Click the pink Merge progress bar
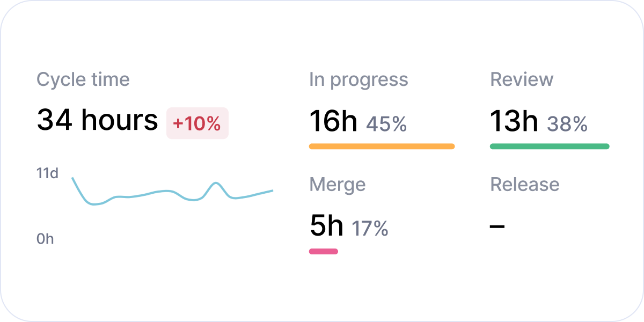This screenshot has width=644, height=322. [x=324, y=251]
